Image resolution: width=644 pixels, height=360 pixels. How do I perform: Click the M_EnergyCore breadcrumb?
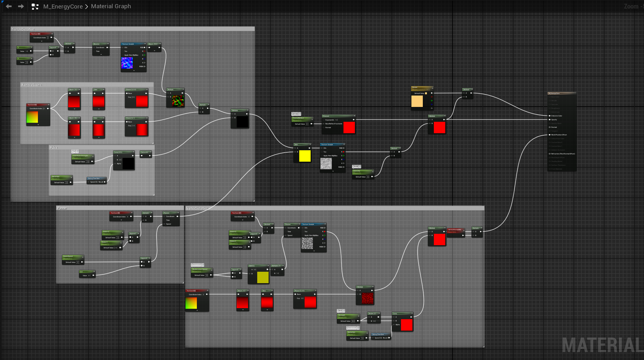pyautogui.click(x=63, y=6)
